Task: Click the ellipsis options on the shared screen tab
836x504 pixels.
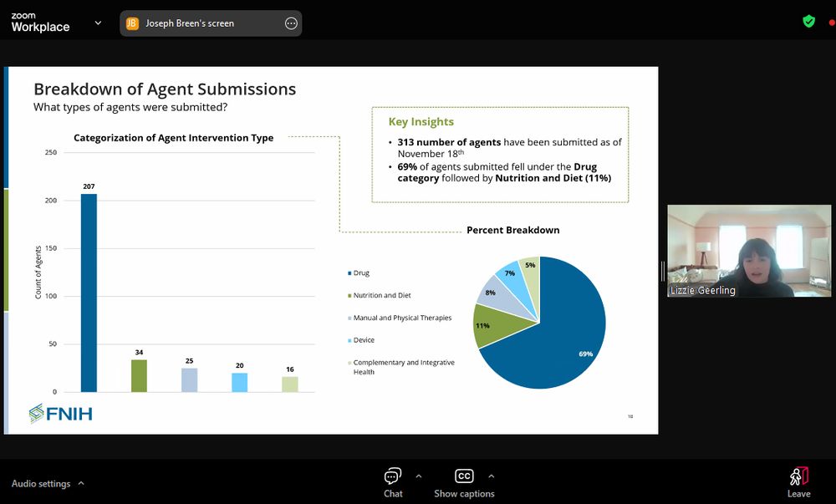Action: pos(291,23)
